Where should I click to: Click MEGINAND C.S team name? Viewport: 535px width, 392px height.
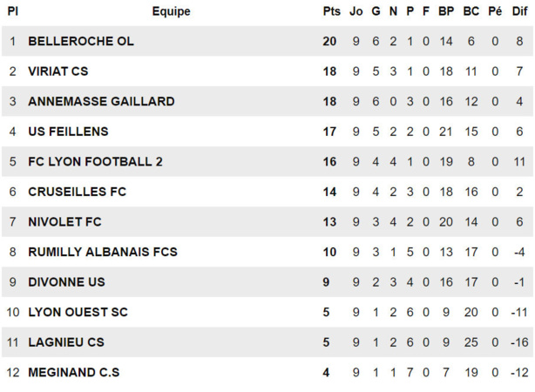tap(74, 373)
